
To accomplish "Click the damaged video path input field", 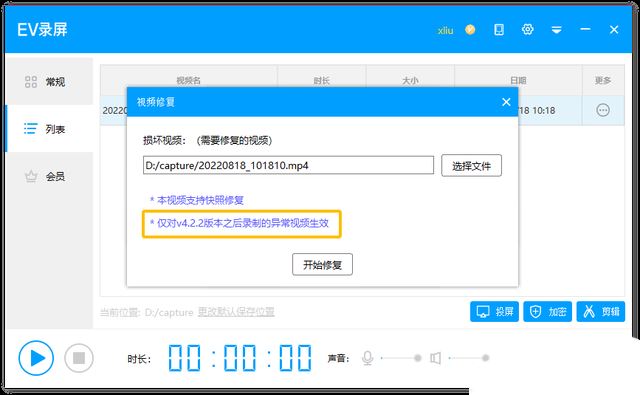I will tap(288, 165).
